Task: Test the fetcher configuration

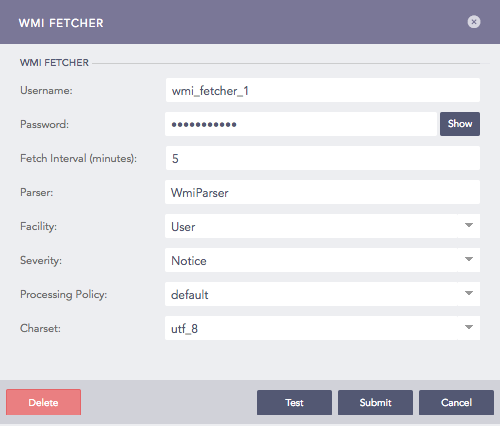Action: [294, 402]
